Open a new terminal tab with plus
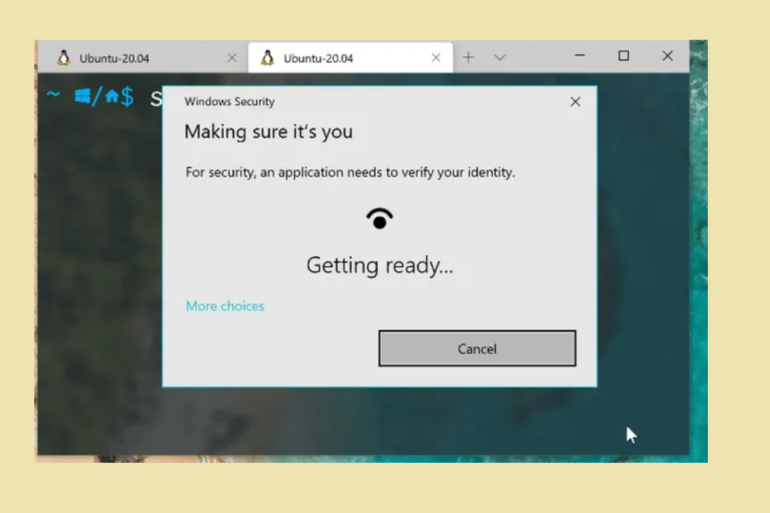This screenshot has width=770, height=513. pos(468,57)
